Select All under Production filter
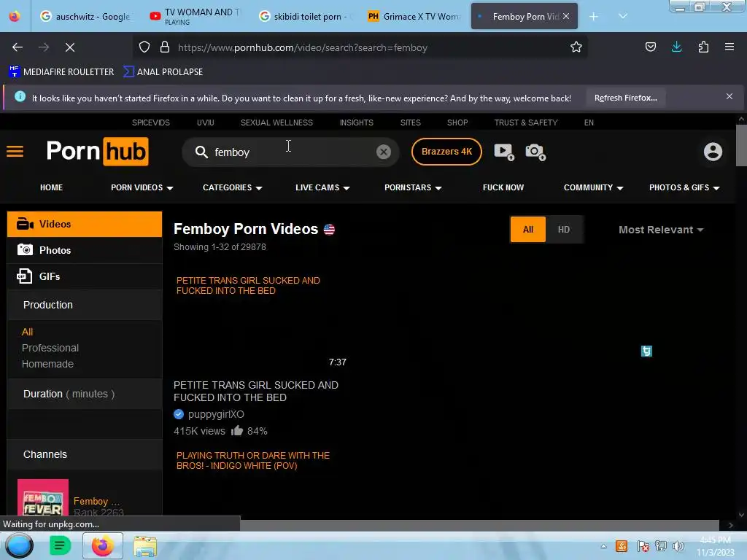The height and width of the screenshot is (560, 747). [27, 332]
